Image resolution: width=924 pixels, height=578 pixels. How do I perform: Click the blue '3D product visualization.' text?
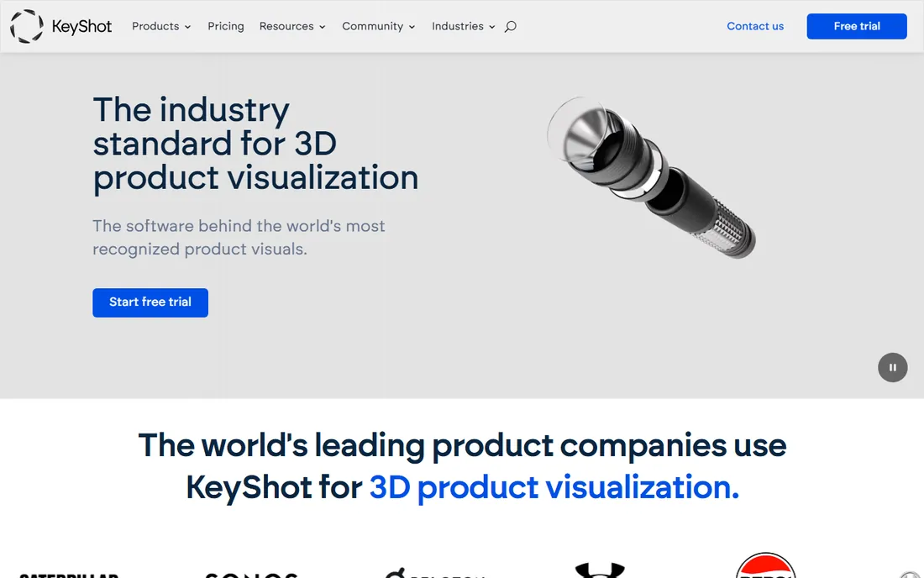[x=554, y=488]
